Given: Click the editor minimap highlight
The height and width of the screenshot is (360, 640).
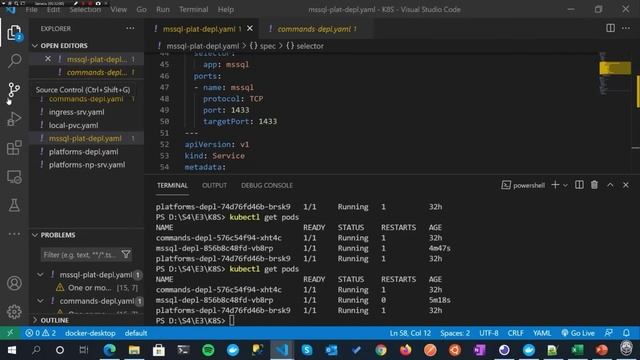Looking at the screenshot, I should tap(615, 68).
